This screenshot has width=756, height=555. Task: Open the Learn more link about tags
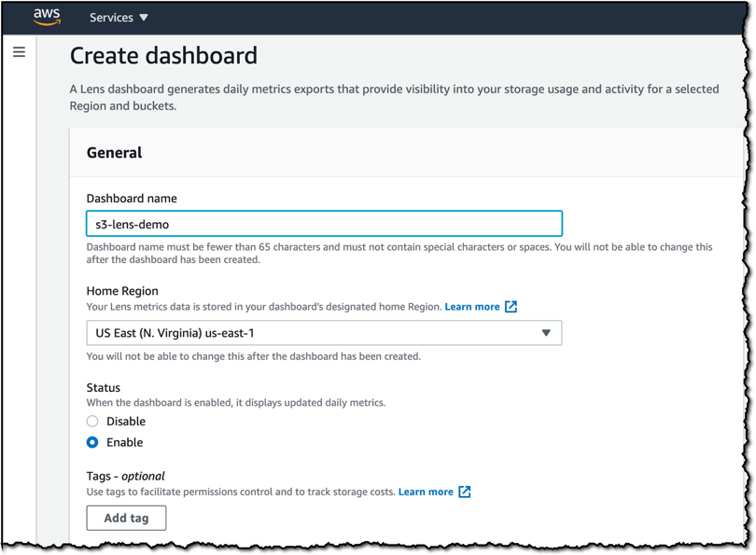pyautogui.click(x=427, y=492)
